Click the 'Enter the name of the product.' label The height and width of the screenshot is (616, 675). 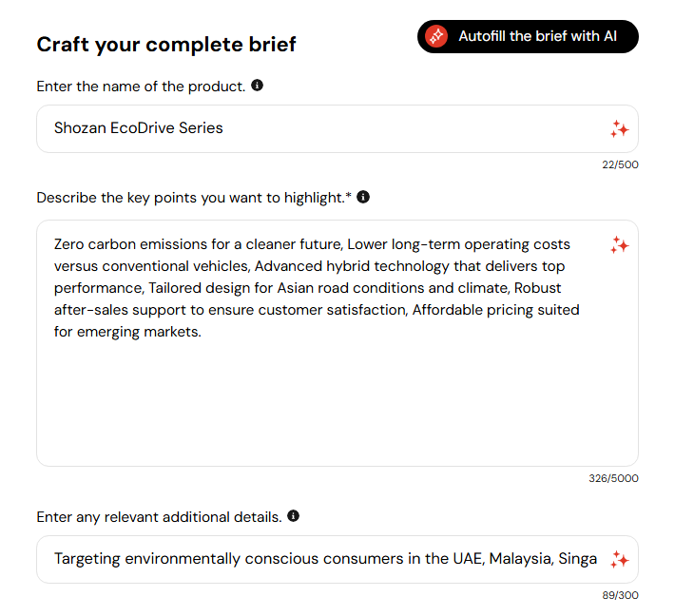pos(141,87)
